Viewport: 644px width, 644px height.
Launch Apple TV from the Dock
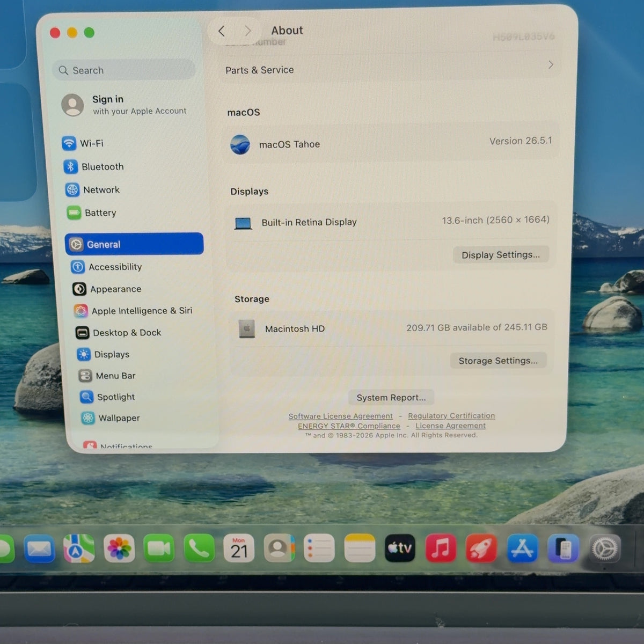(400, 548)
